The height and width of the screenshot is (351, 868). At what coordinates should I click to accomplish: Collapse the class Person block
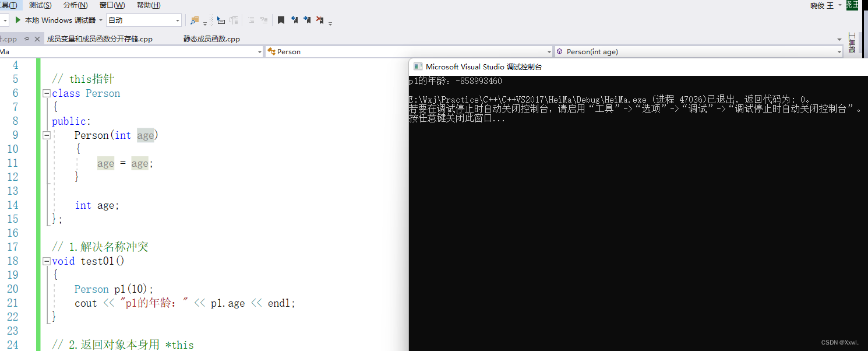pos(47,93)
